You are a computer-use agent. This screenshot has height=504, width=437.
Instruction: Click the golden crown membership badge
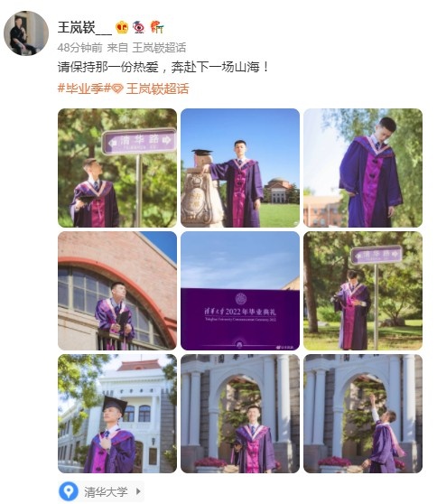(x=122, y=27)
